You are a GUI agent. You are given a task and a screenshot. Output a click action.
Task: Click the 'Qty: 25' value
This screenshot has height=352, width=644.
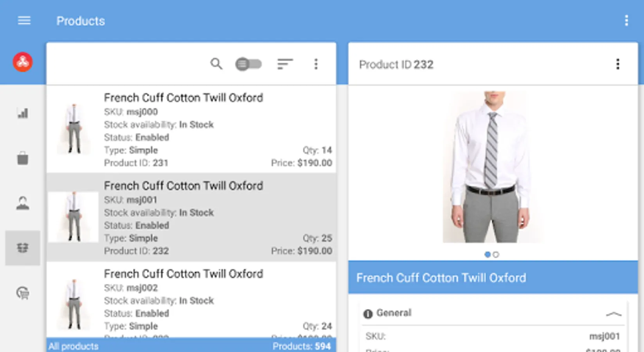(x=317, y=238)
